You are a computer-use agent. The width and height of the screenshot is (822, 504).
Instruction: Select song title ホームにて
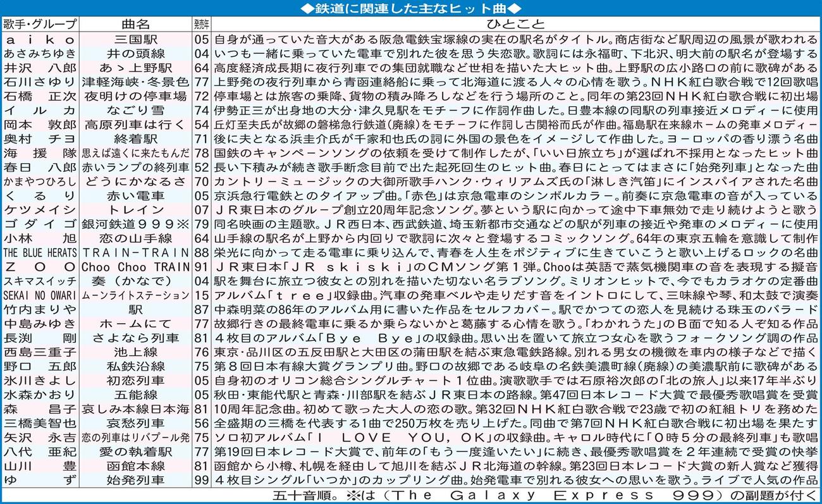135,324
